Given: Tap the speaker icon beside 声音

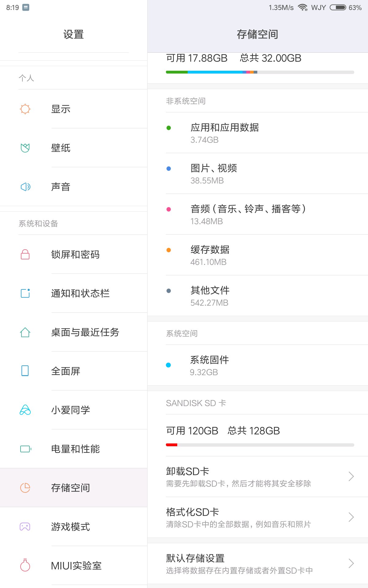Looking at the screenshot, I should pyautogui.click(x=25, y=187).
